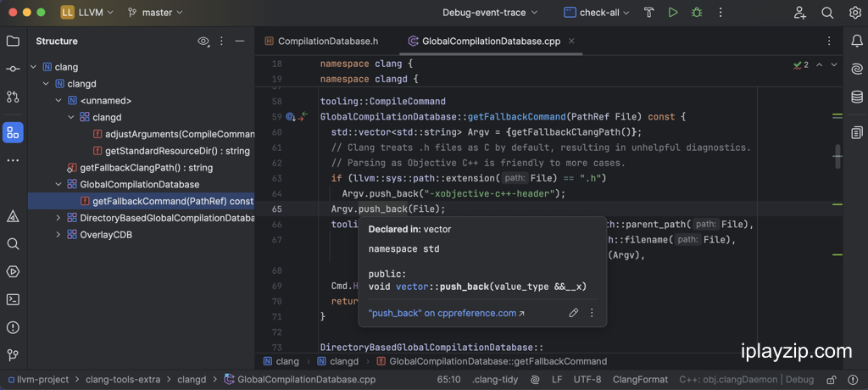The height and width of the screenshot is (390, 868).
Task: Debug the check-all configuration
Action: tap(697, 12)
